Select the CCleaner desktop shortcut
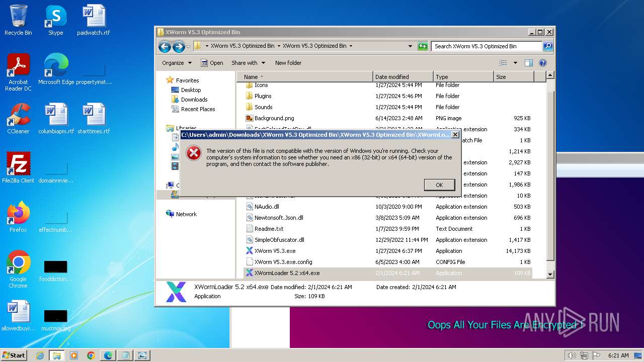 pos(18,119)
